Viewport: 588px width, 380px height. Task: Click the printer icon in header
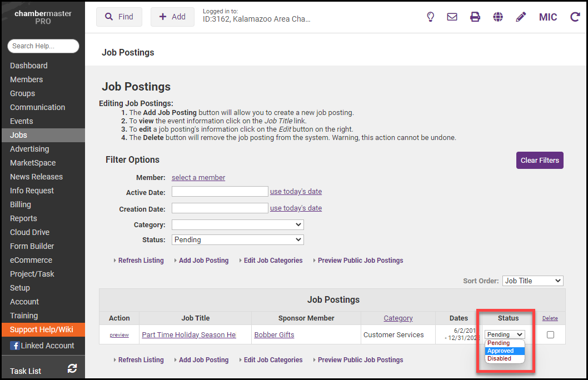pos(475,17)
